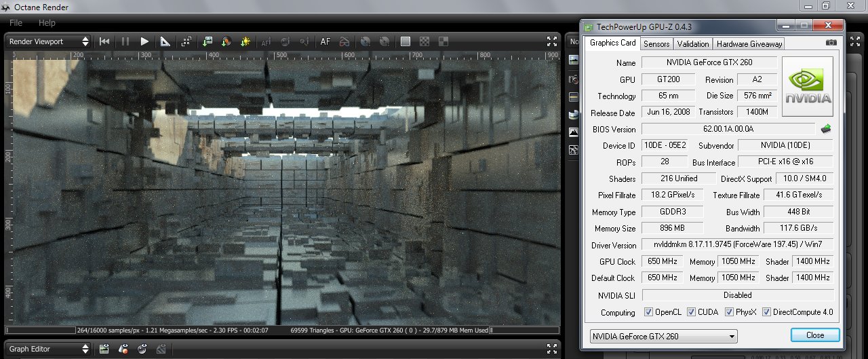Click the film clapper icon in Graph Editor

point(161,349)
